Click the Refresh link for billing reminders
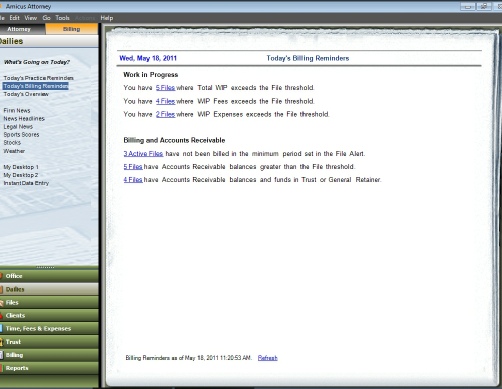The width and height of the screenshot is (502, 389). pos(268,358)
